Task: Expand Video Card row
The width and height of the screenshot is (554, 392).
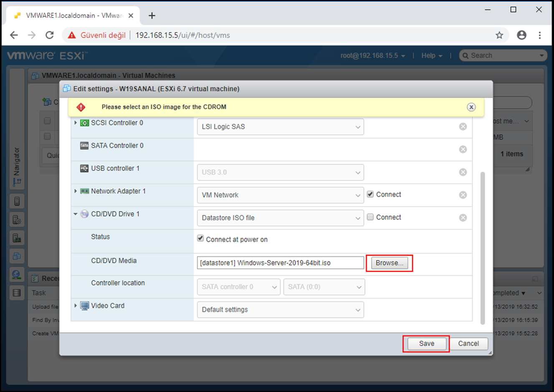Action: [76, 306]
